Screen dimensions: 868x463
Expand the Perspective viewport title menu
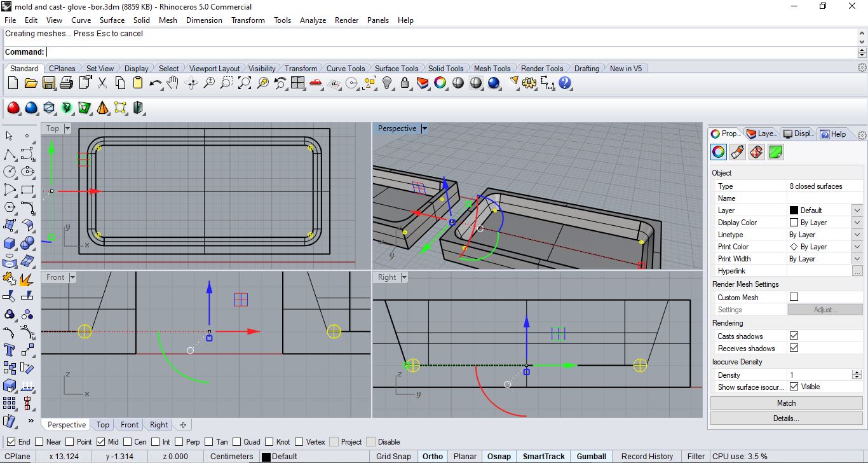[424, 128]
